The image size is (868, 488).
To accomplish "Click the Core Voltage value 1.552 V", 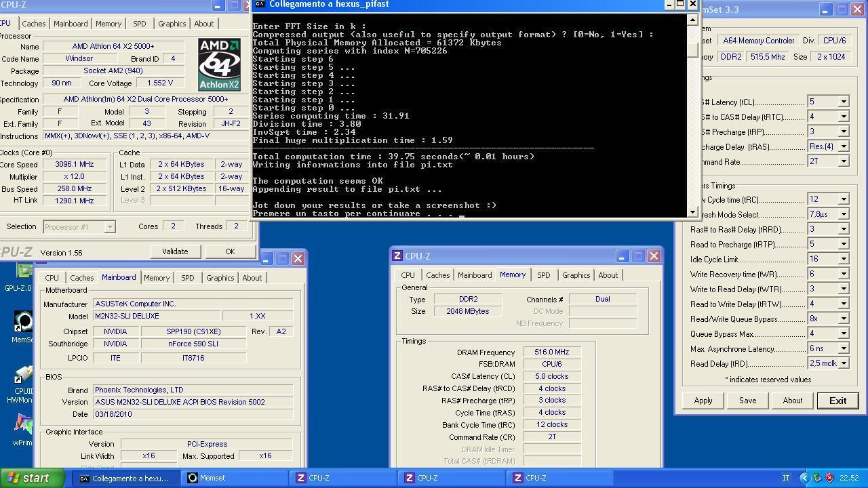I will coord(159,83).
